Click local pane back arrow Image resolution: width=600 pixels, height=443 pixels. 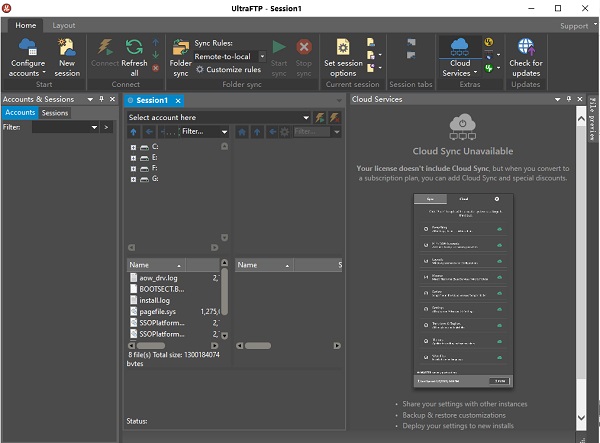pos(149,132)
